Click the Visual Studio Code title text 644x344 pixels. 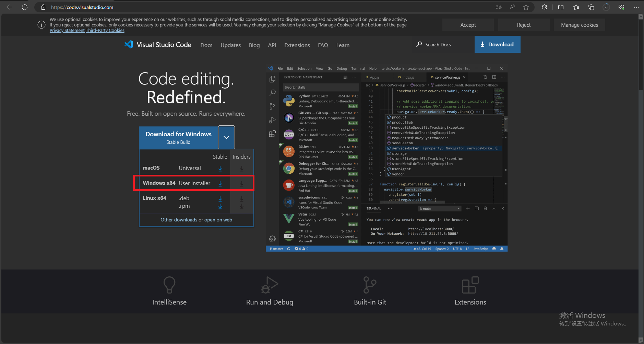click(164, 45)
